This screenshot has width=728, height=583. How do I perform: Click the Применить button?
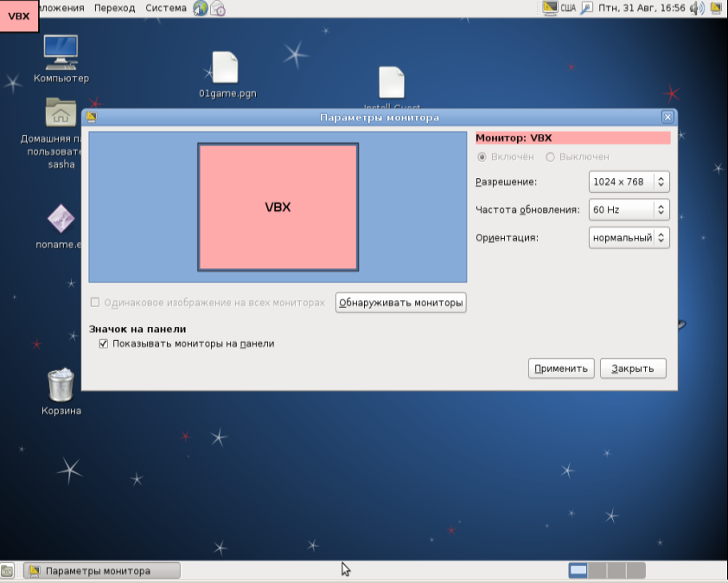coord(561,368)
